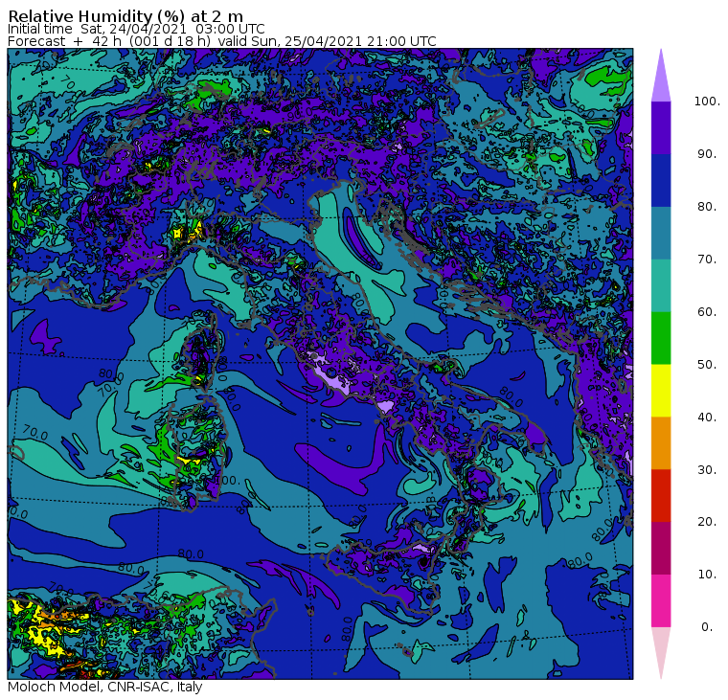Click the '0.' colorbar scale label
This screenshot has width=728, height=700.
(707, 627)
